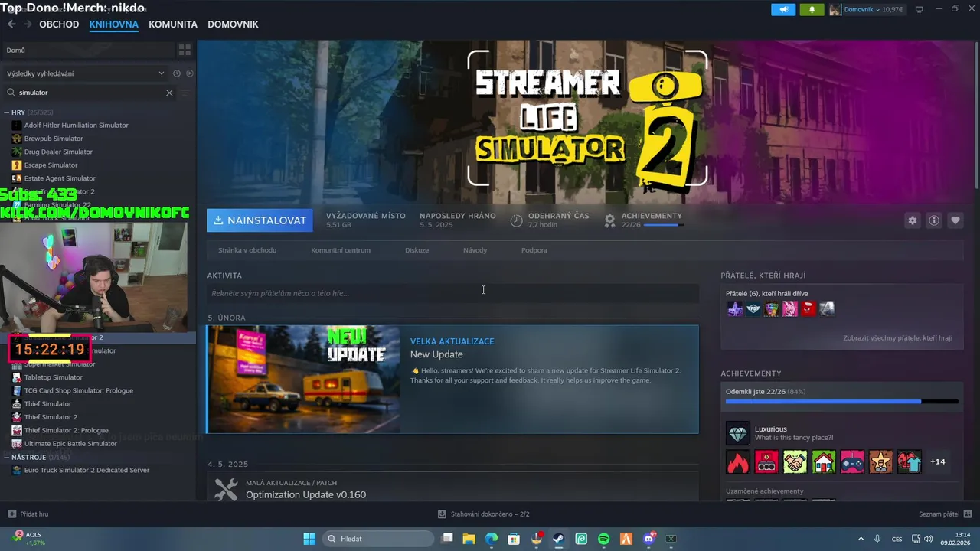
Task: Click the flame achievement icon
Action: point(738,461)
